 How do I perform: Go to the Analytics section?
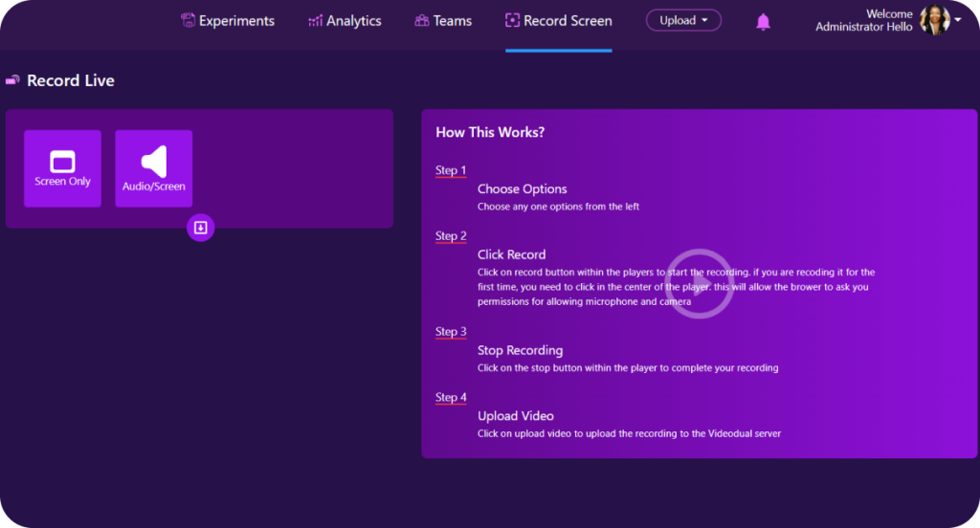(345, 21)
